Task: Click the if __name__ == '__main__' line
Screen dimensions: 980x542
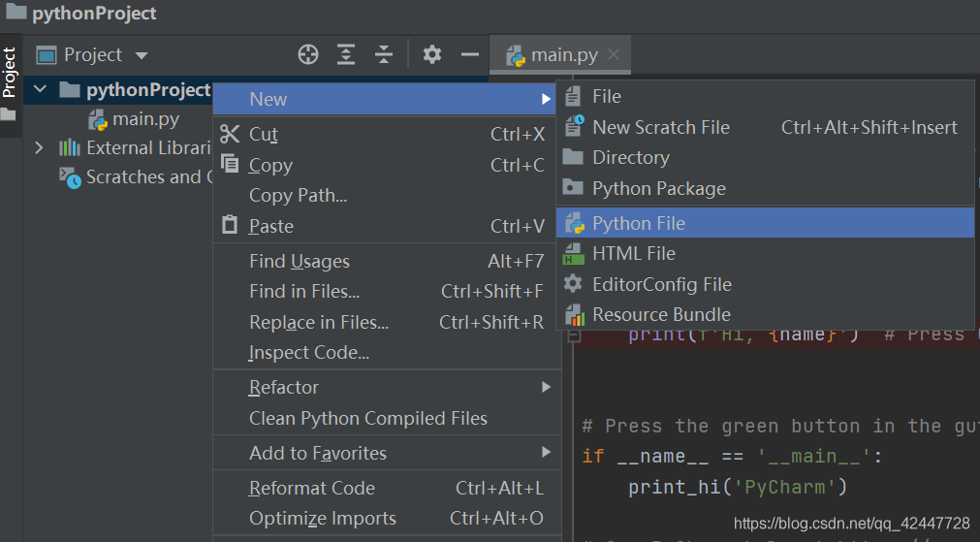Action: click(x=732, y=457)
